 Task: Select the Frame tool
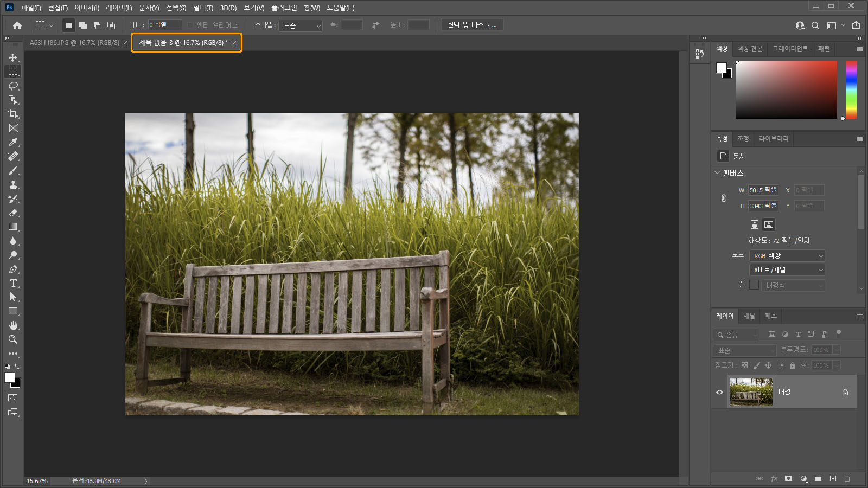[13, 128]
